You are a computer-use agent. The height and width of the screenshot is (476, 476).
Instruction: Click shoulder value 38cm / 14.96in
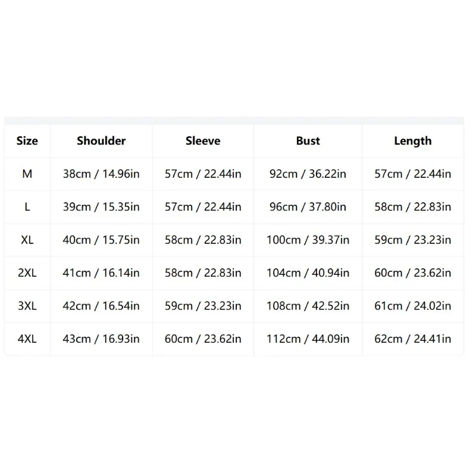pos(101,174)
